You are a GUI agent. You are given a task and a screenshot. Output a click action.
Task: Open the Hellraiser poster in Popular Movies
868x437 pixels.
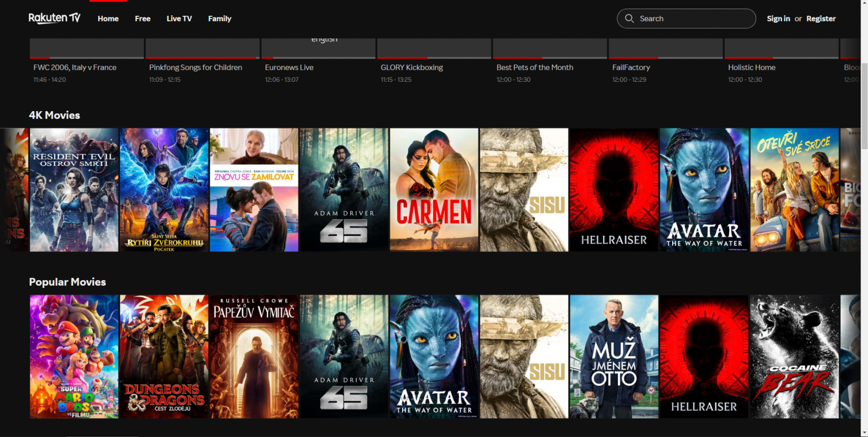point(704,357)
